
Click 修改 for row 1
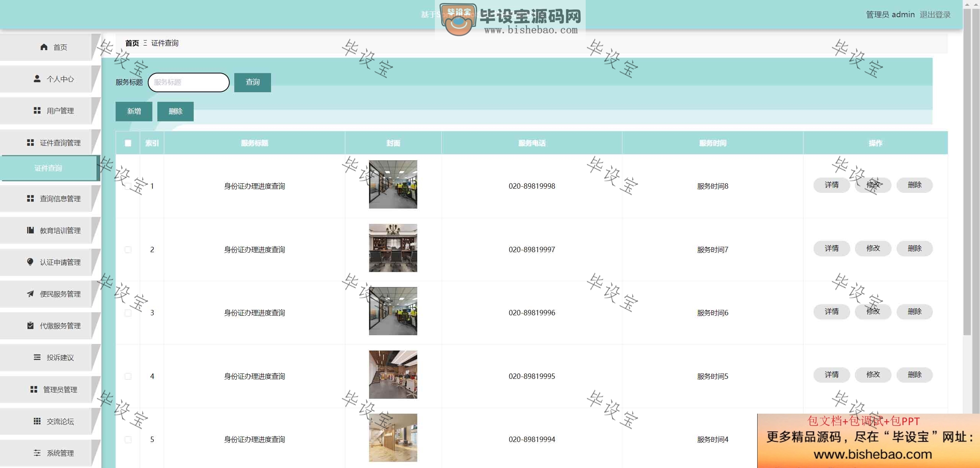873,185
